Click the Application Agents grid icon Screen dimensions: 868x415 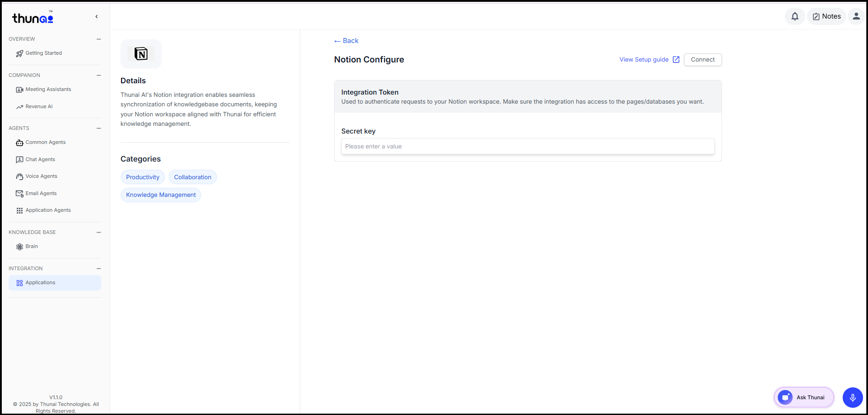click(19, 210)
